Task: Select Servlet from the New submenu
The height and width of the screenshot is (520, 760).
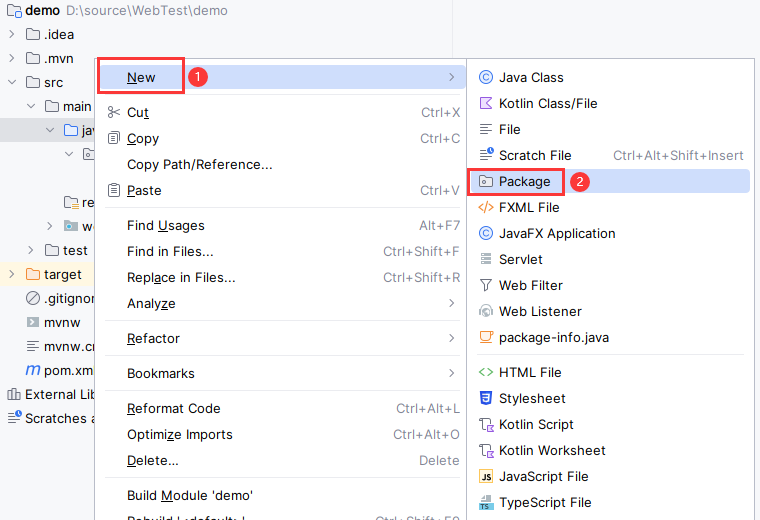Action: 520,260
